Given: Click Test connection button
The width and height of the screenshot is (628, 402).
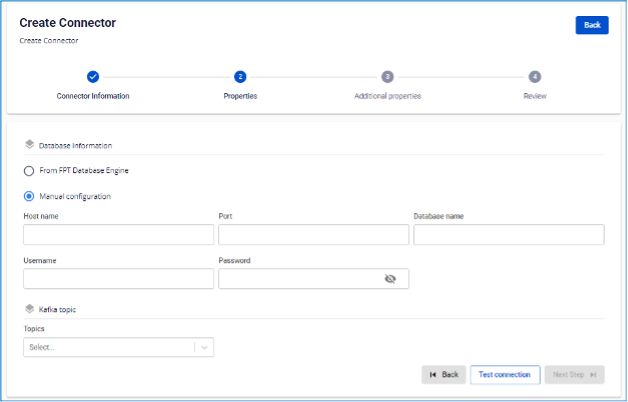Looking at the screenshot, I should [505, 375].
